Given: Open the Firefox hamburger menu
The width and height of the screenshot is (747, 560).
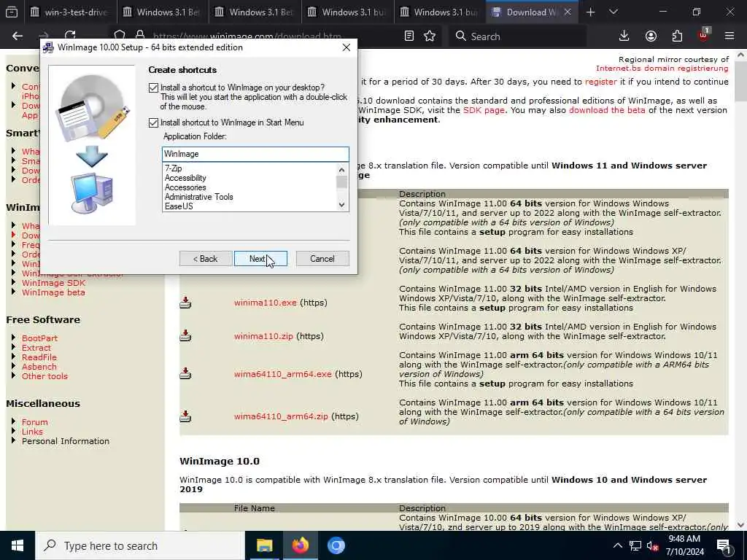Looking at the screenshot, I should 729,36.
